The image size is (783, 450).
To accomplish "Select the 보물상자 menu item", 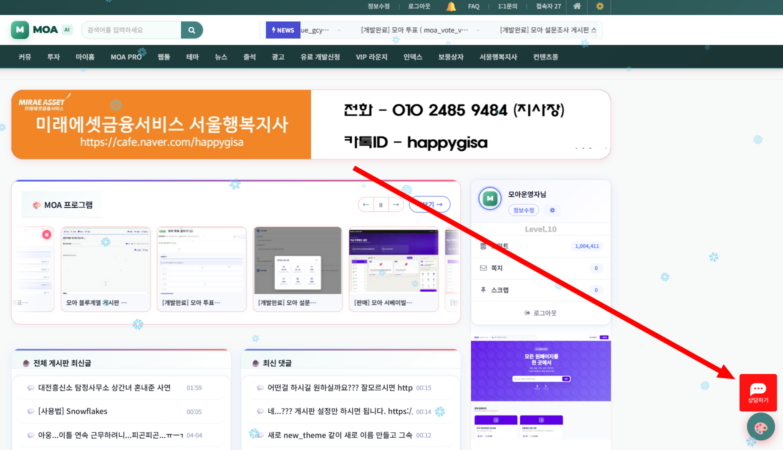I will click(451, 57).
